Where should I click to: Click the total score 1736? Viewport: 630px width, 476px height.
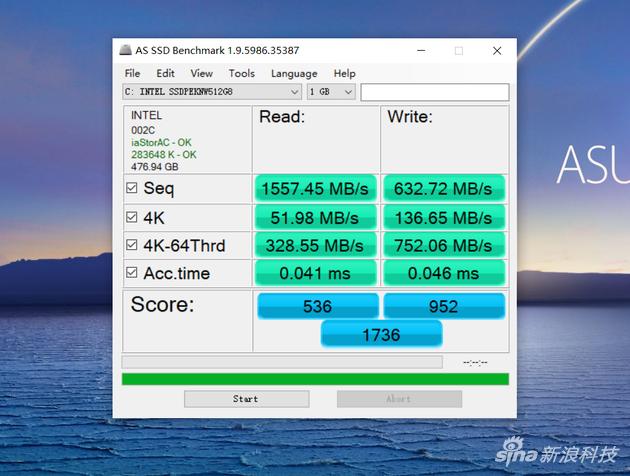click(381, 334)
